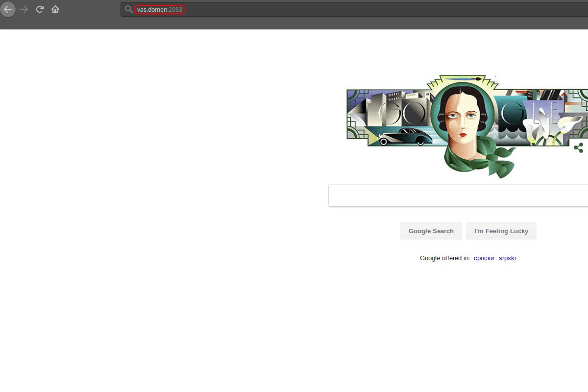Click the I'm Feeling Lucky button
The image size is (588, 392).
tap(501, 231)
